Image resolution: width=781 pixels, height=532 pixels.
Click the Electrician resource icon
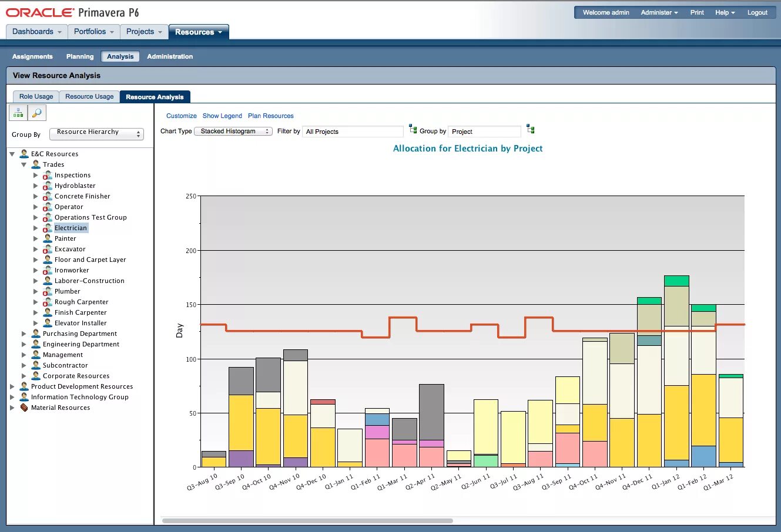[x=48, y=228]
